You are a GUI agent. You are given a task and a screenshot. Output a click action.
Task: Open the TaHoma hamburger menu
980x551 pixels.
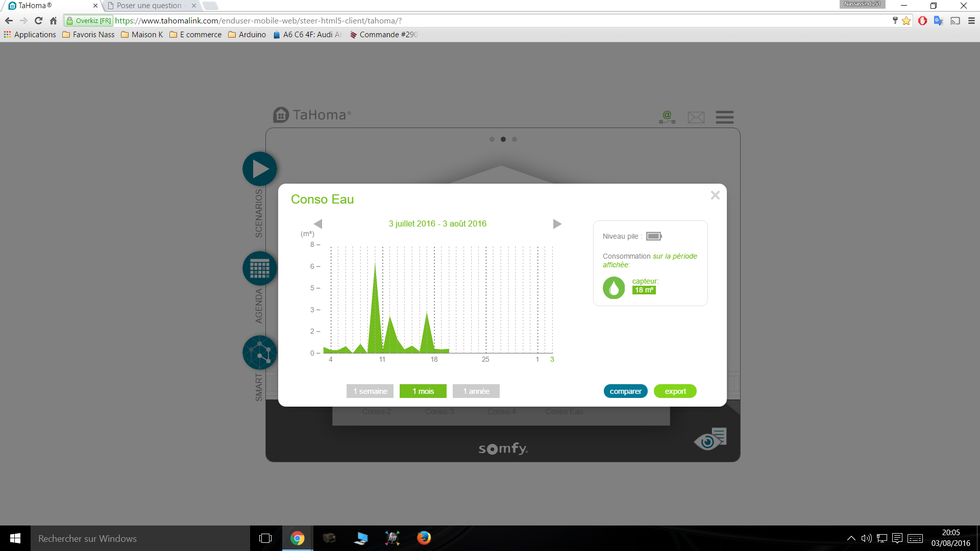point(724,117)
